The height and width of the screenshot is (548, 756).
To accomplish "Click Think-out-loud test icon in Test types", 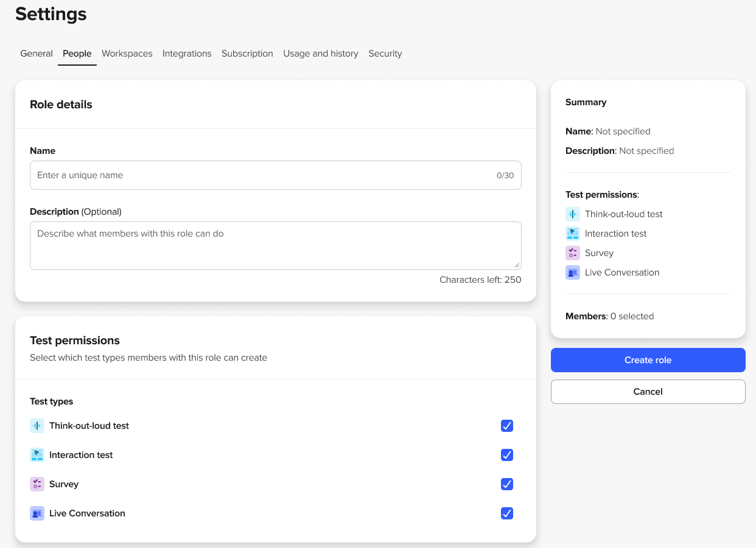I will [x=37, y=426].
